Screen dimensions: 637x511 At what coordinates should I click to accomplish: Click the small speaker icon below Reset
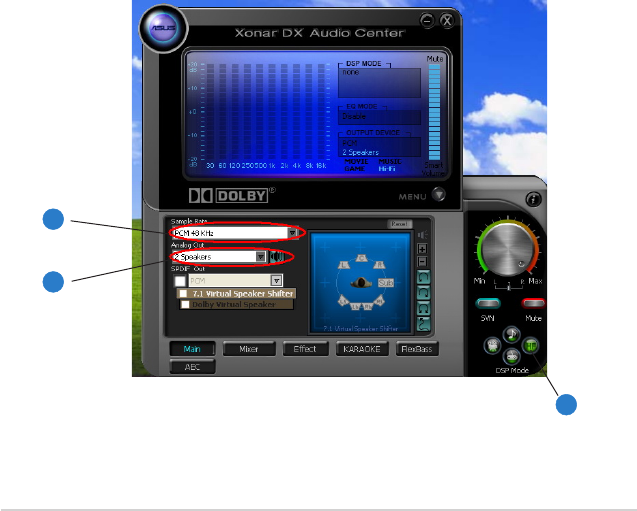pyautogui.click(x=422, y=235)
